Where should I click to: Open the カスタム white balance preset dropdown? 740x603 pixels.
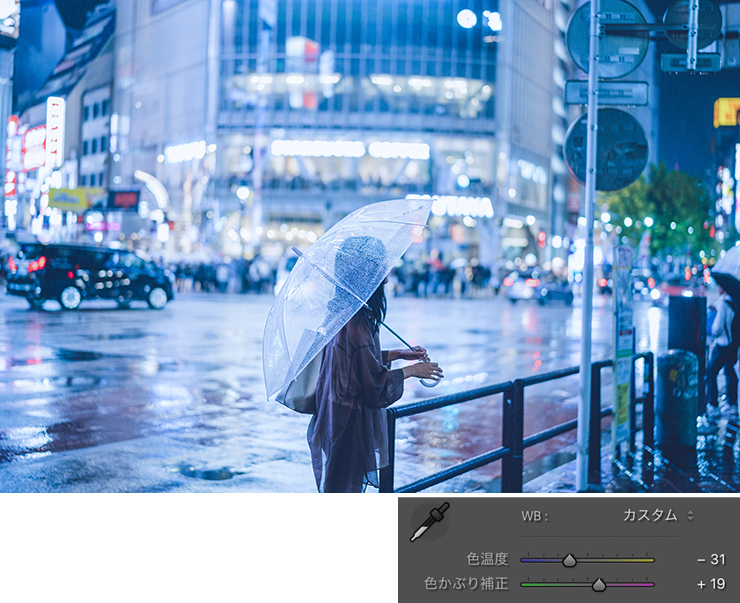[x=658, y=515]
